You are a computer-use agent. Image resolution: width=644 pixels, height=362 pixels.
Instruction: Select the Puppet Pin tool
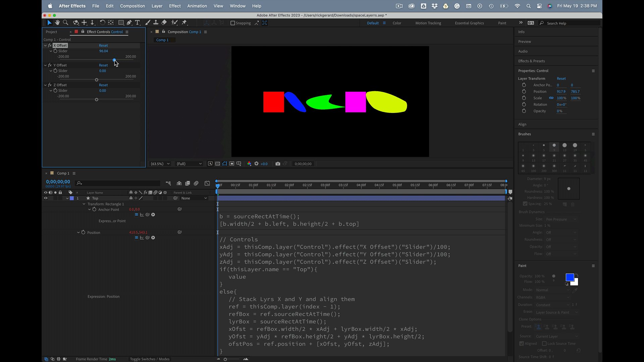point(184,22)
